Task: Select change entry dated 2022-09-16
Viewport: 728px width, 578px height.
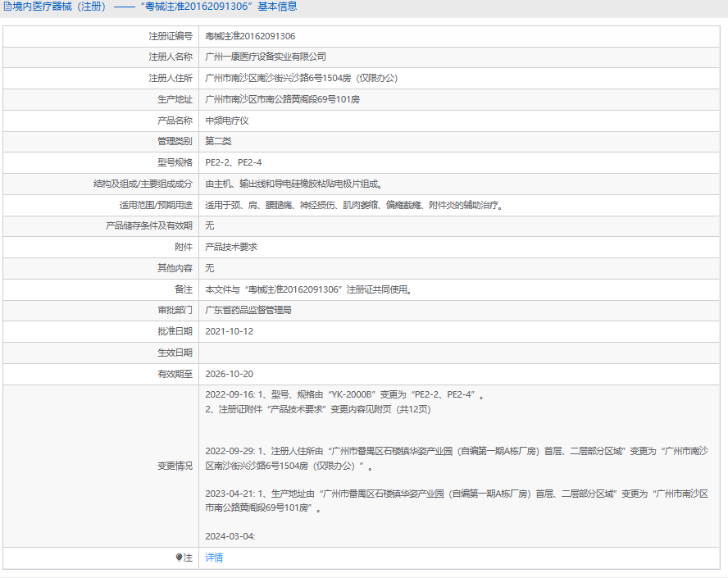Action: pos(344,394)
